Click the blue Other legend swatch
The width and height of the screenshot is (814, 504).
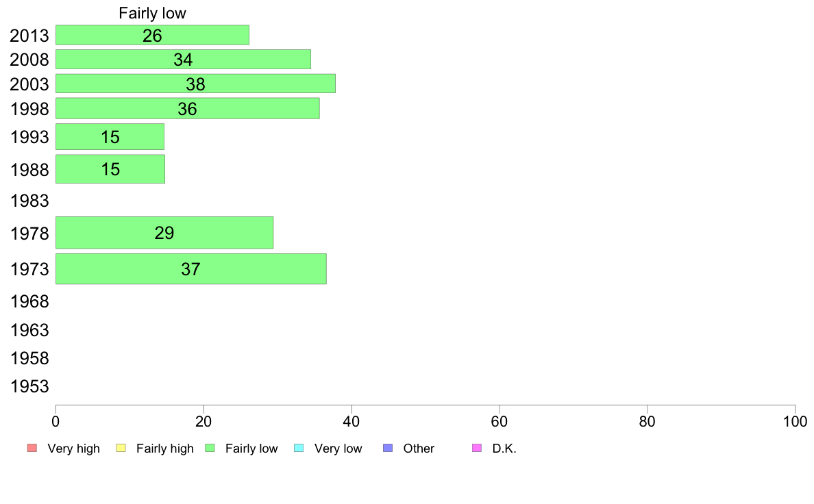(388, 448)
